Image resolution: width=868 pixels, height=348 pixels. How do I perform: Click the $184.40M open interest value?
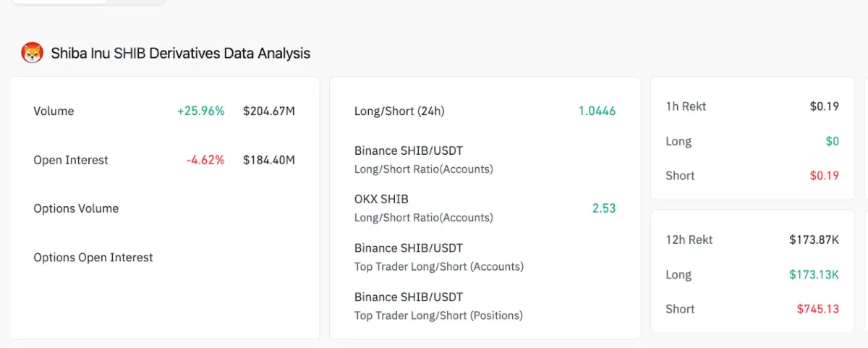269,160
